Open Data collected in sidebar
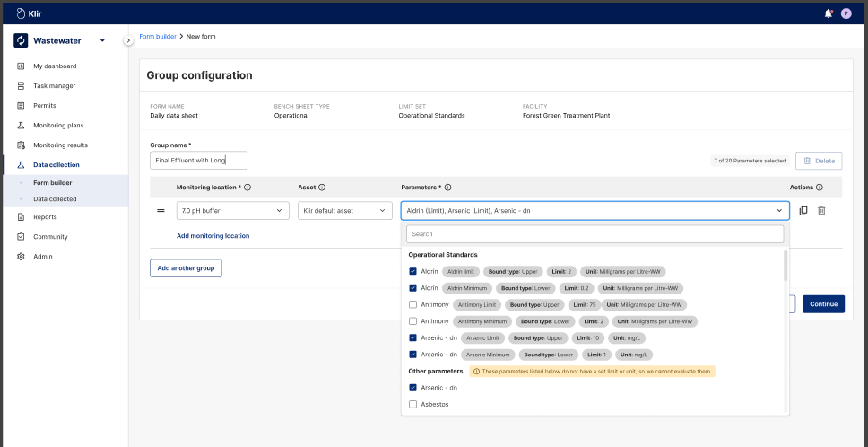The image size is (868, 447). click(x=55, y=199)
